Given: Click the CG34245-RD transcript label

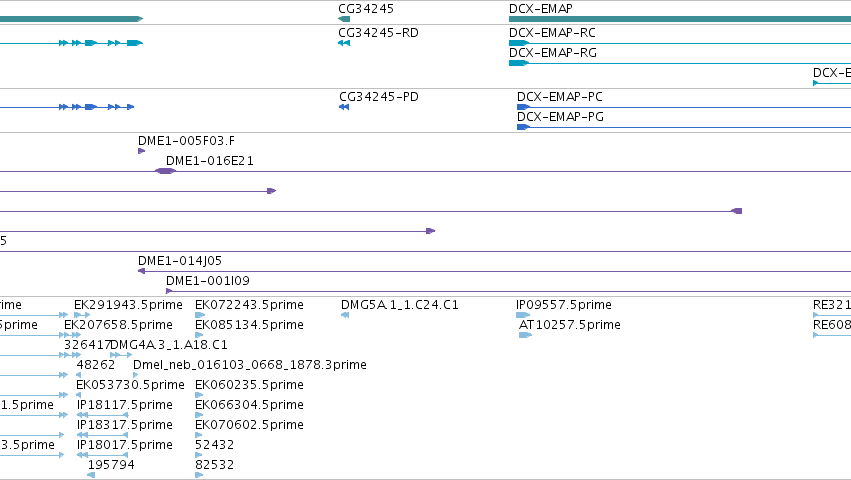Looking at the screenshot, I should (378, 33).
